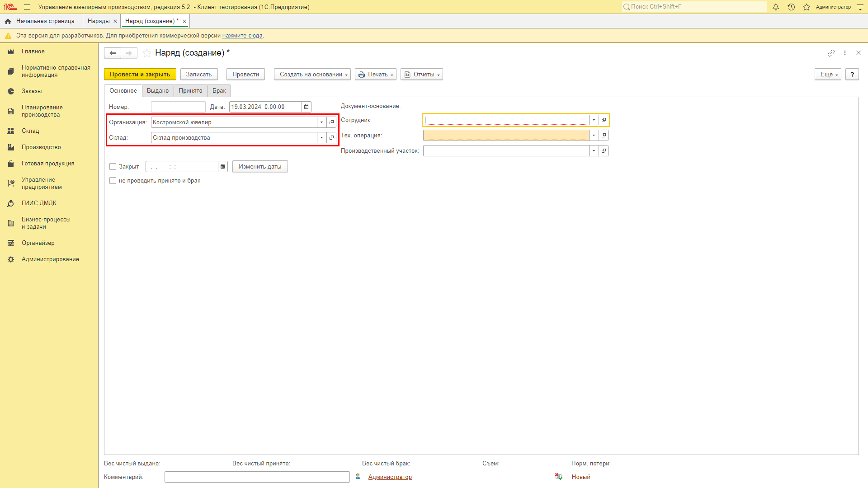Go back with the left arrow button
Viewport: 868px width, 488px height.
(x=113, y=53)
